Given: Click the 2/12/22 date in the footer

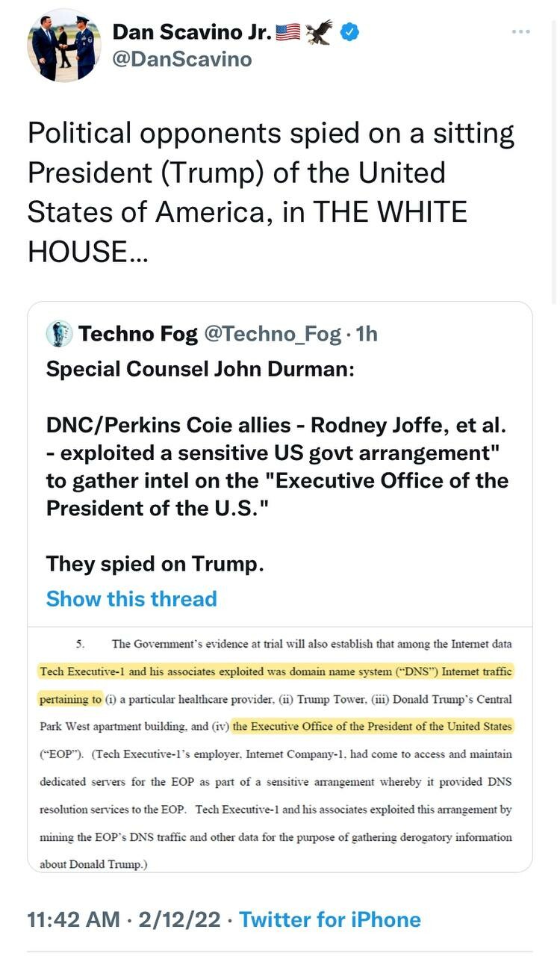Looking at the screenshot, I should point(180,919).
